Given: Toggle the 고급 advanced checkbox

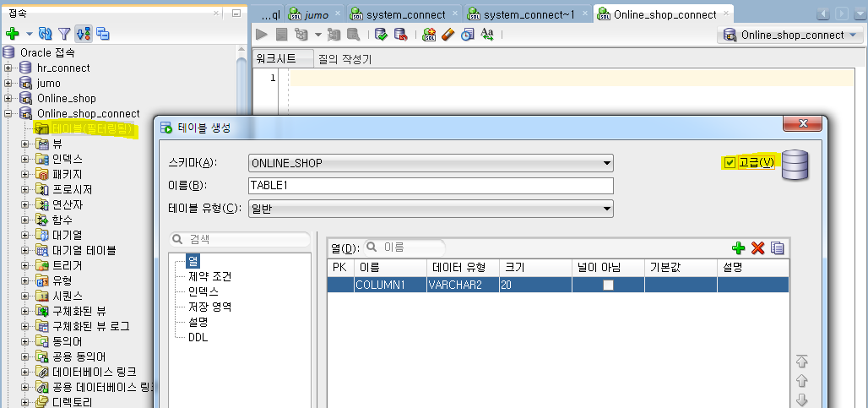Looking at the screenshot, I should [730, 162].
